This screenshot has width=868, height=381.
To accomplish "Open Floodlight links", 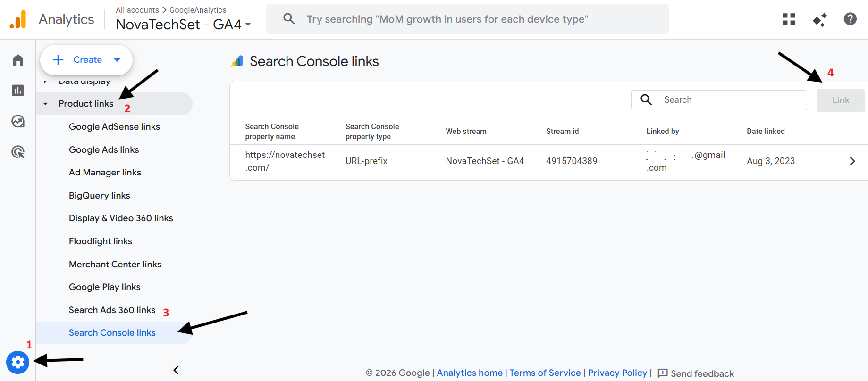I will pyautogui.click(x=101, y=241).
